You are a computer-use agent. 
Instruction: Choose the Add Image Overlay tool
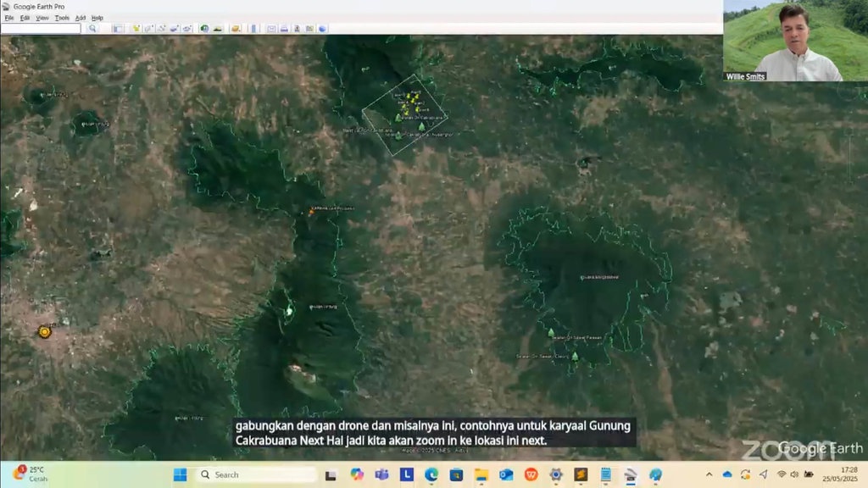174,28
